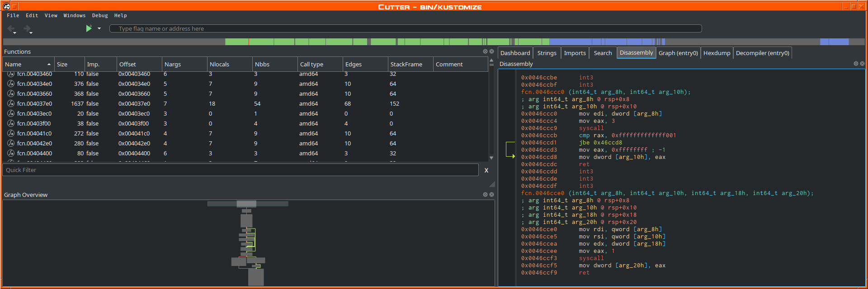Viewport: 868px width, 289px height.
Task: Click the syscall instruction at 0x0046ccf3
Action: (591, 258)
